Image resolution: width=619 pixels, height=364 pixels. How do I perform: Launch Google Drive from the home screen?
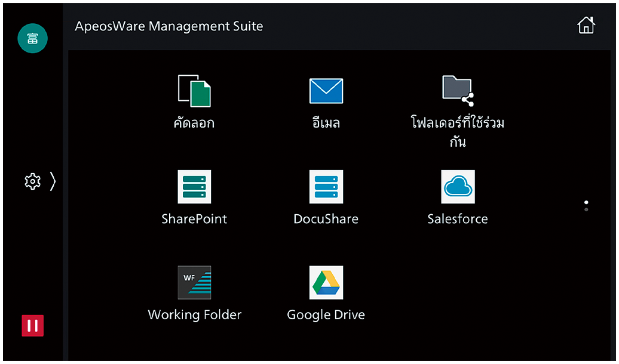click(x=326, y=282)
